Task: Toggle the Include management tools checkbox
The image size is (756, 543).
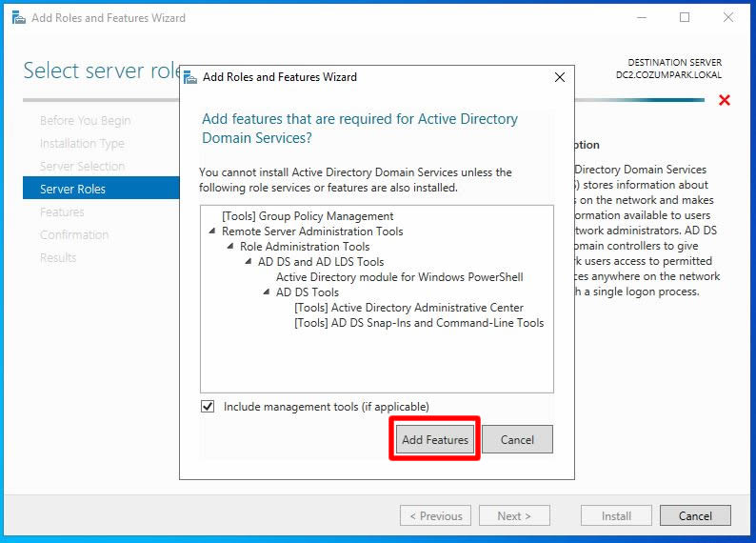Action: click(209, 407)
